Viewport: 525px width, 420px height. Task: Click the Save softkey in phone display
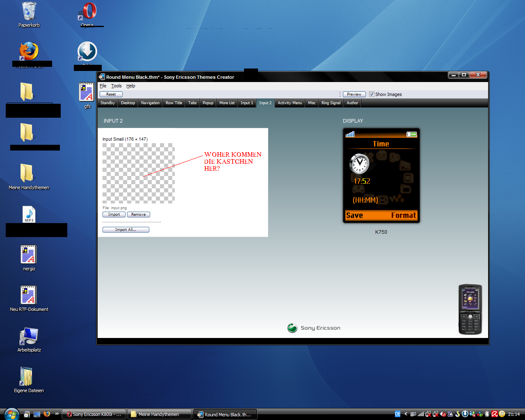tap(354, 215)
